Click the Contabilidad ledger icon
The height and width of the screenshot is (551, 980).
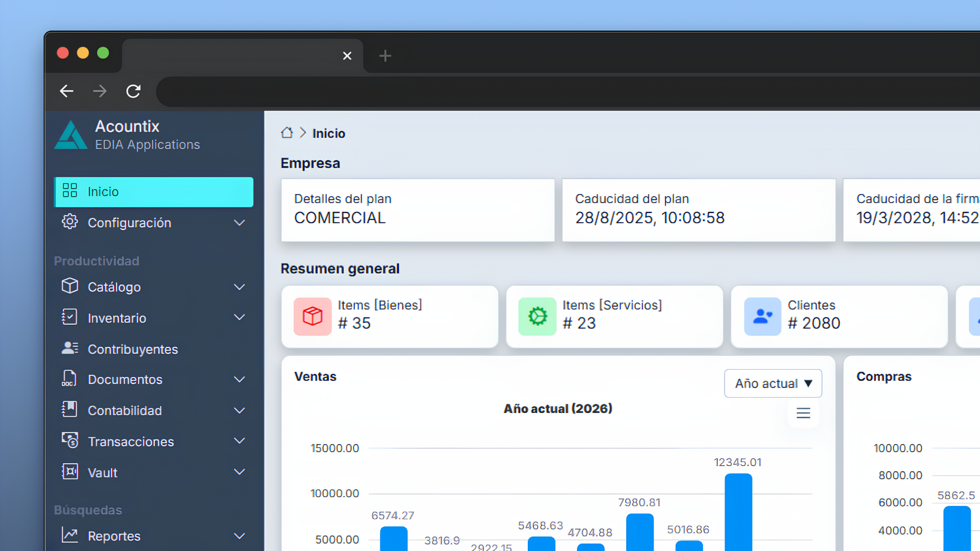pos(70,409)
